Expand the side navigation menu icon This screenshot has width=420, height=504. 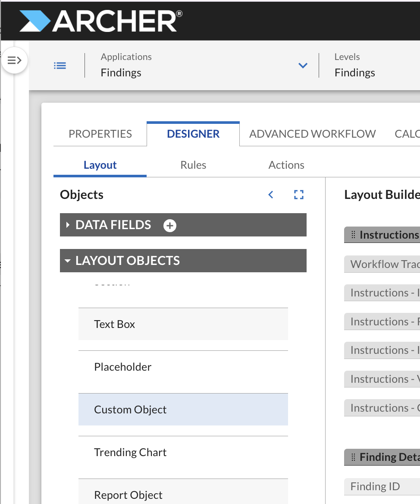[x=15, y=60]
